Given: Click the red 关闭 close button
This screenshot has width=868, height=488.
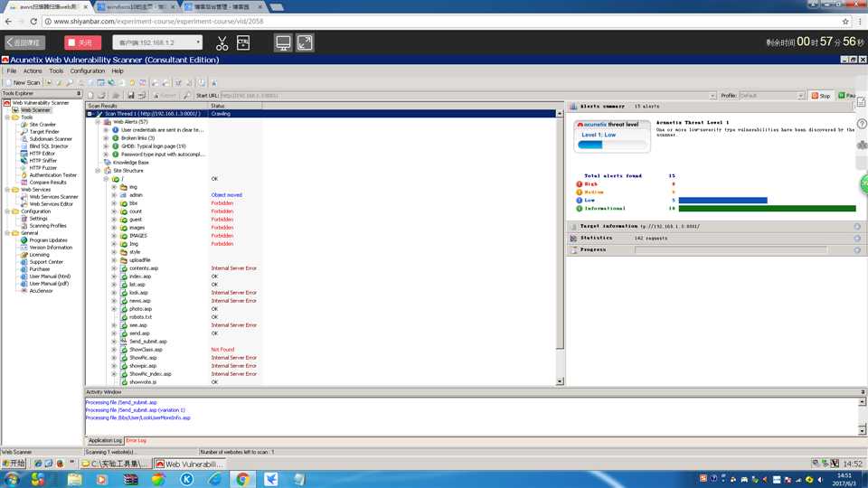Looking at the screenshot, I should point(82,42).
